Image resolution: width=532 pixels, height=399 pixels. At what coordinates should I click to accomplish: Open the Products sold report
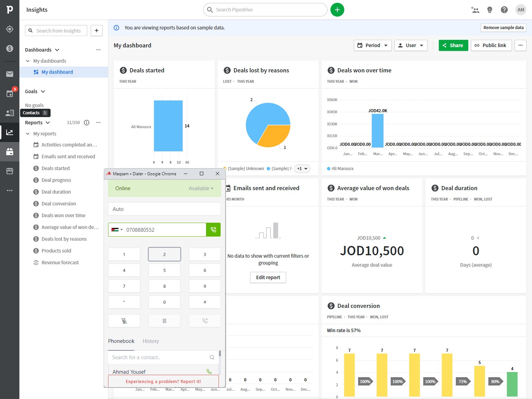point(56,251)
